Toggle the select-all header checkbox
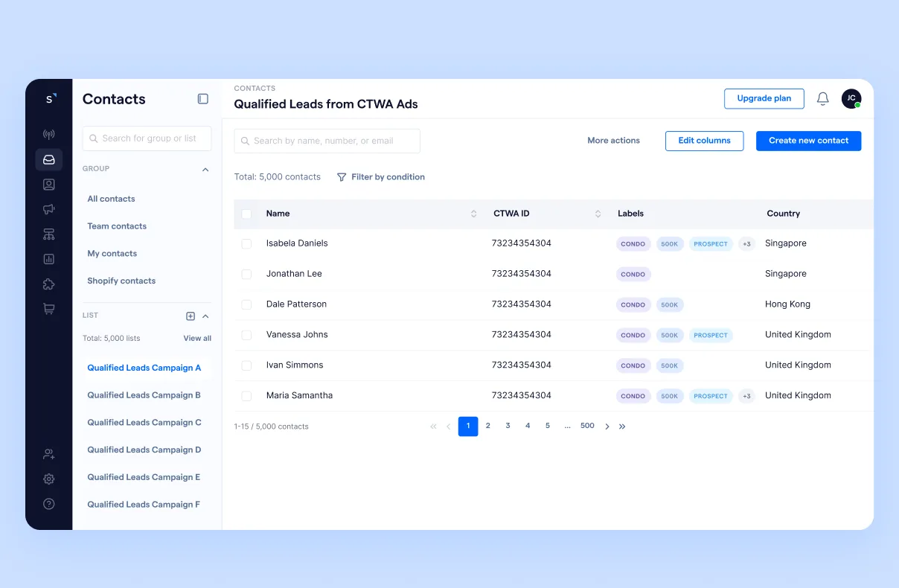899x588 pixels. point(246,214)
